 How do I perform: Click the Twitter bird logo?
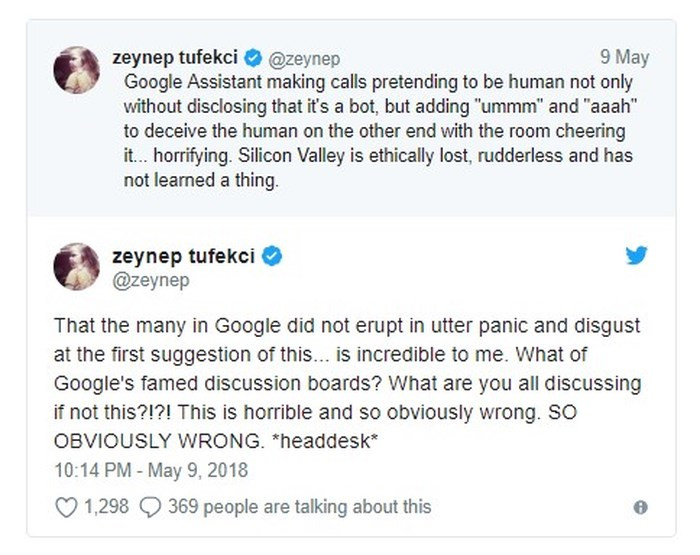[x=637, y=256]
